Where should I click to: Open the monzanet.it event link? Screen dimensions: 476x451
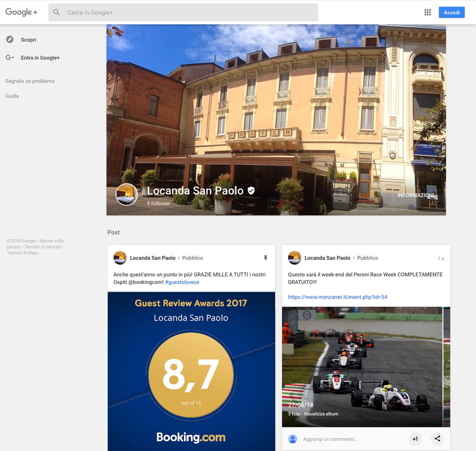(338, 297)
